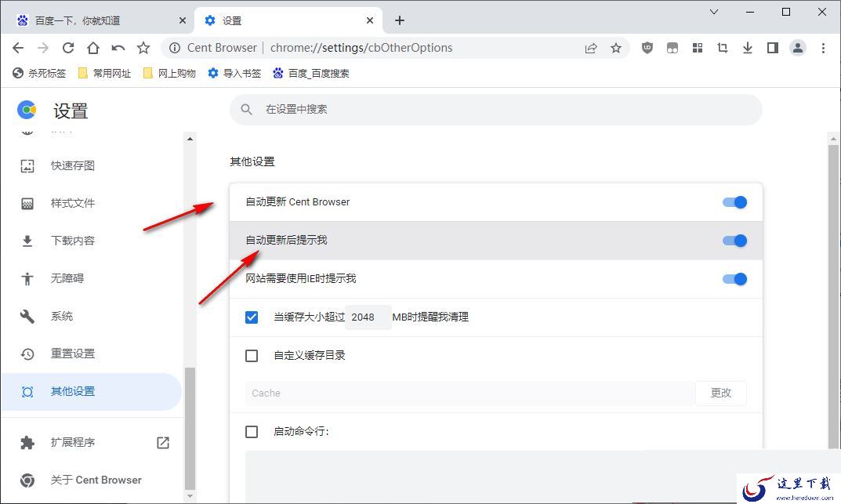
Task: Open the 百度_百度搜索 bookmark
Action: coord(311,73)
